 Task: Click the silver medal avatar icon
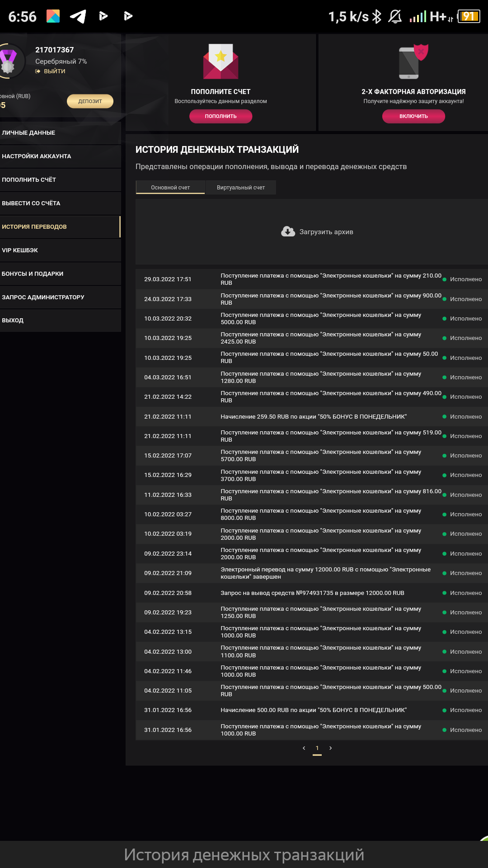(9, 61)
